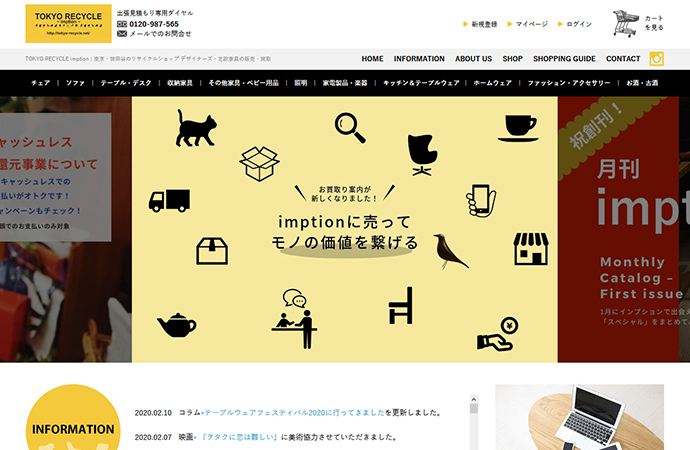The image size is (690, 450).
Task: Click the envelope mail inquiry icon
Action: click(x=122, y=33)
